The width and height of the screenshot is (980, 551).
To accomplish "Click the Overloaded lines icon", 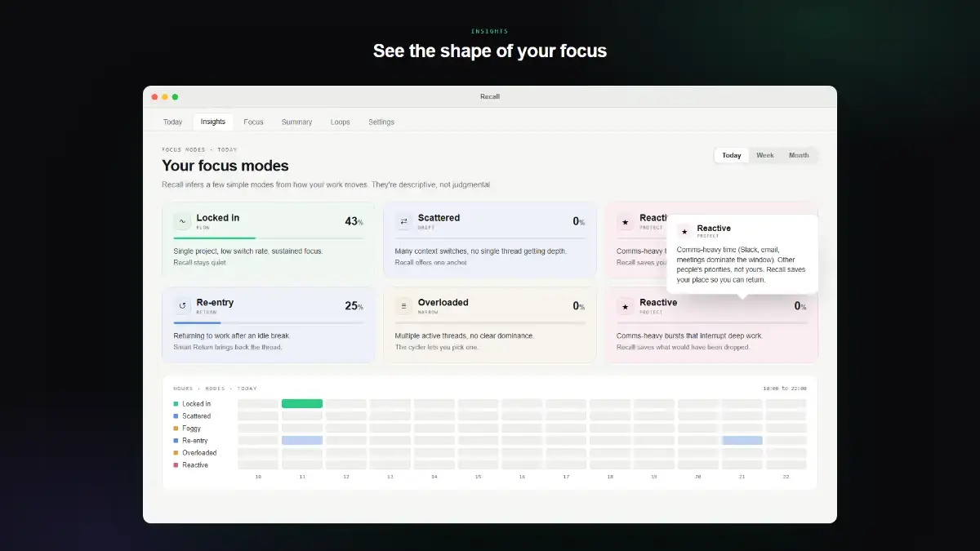I will 403,306.
